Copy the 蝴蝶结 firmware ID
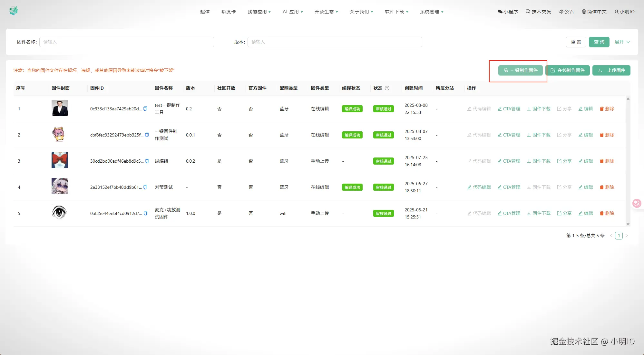644x355 pixels. (x=147, y=161)
